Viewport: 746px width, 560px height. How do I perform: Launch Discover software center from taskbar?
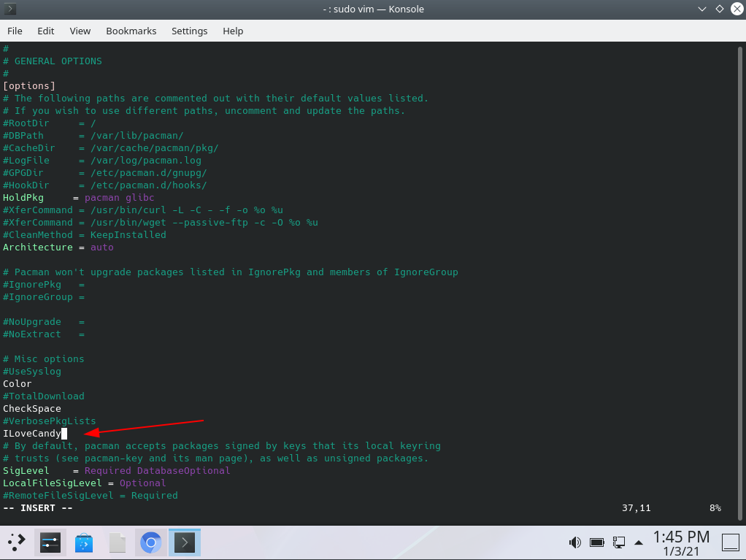point(83,542)
